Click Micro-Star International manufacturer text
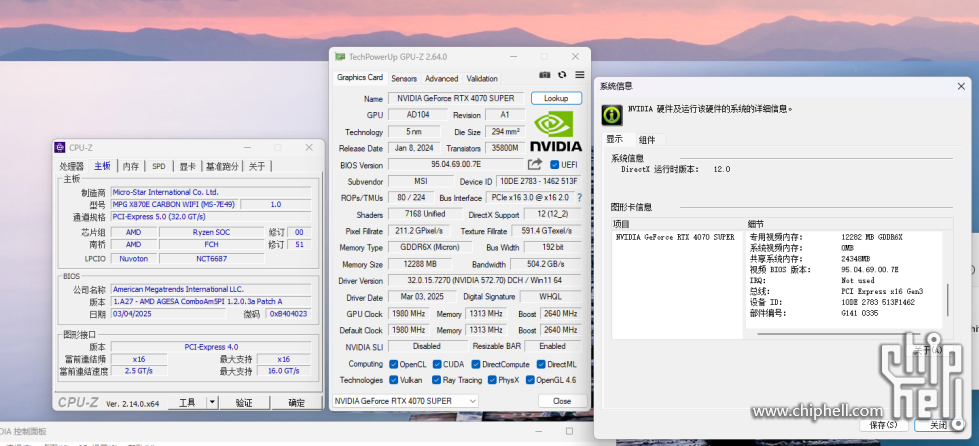This screenshot has width=979, height=446. tap(165, 192)
